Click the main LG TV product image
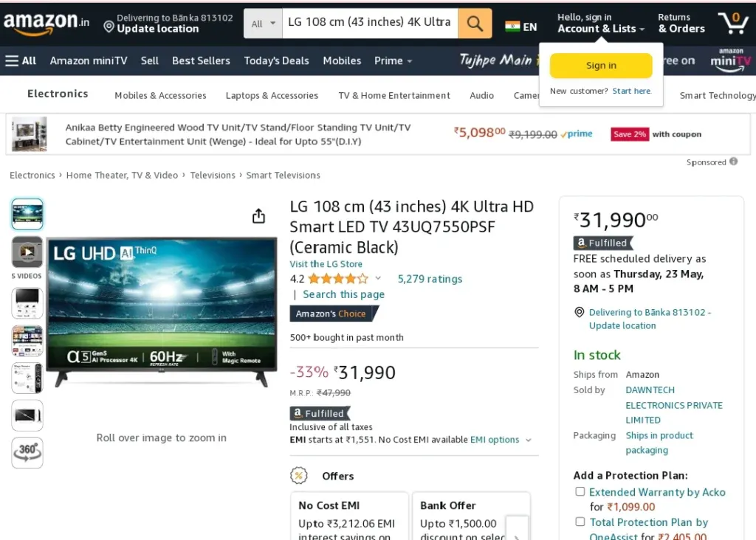The image size is (756, 540). click(x=162, y=312)
